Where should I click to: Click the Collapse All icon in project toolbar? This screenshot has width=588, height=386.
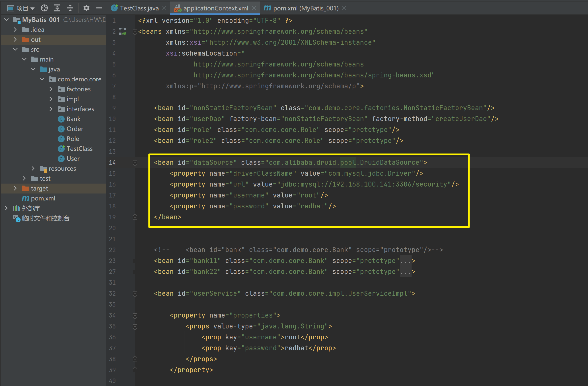[70, 8]
